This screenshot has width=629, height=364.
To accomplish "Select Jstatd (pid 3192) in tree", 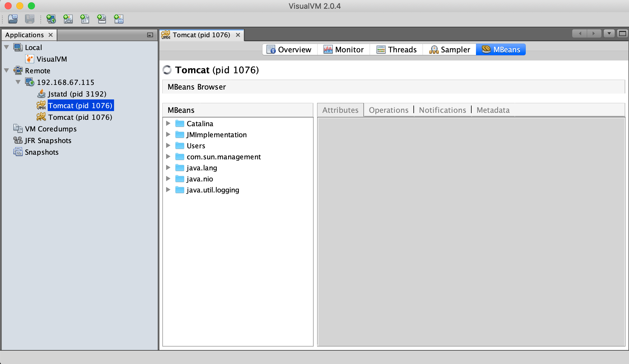I will pyautogui.click(x=77, y=94).
